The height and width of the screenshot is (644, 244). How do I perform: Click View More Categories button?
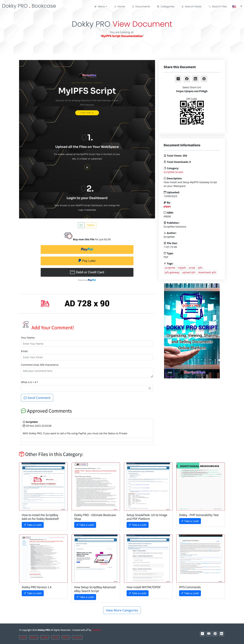click(122, 610)
